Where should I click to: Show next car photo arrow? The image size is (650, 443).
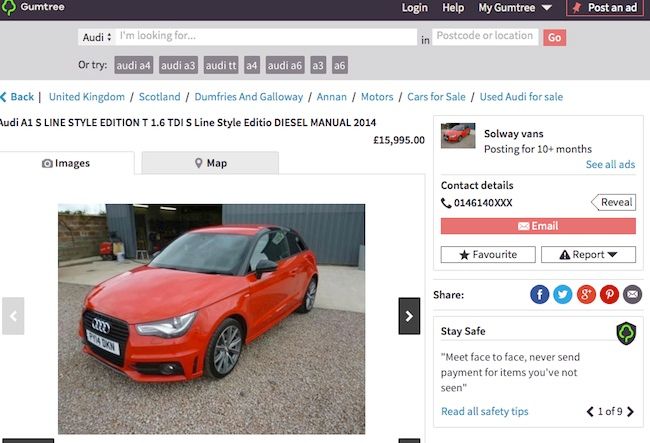tap(409, 316)
